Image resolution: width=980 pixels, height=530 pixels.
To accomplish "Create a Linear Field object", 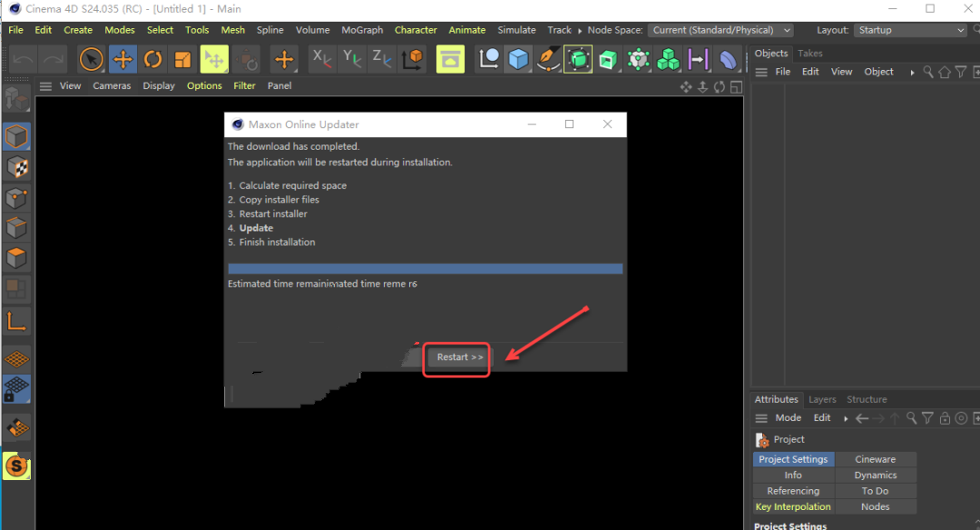I will pyautogui.click(x=698, y=60).
